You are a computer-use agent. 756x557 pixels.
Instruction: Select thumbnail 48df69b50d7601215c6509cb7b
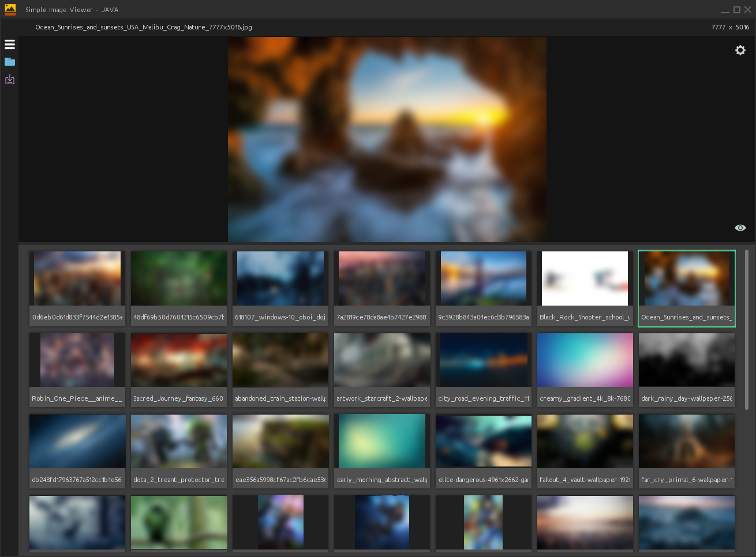[x=179, y=289]
